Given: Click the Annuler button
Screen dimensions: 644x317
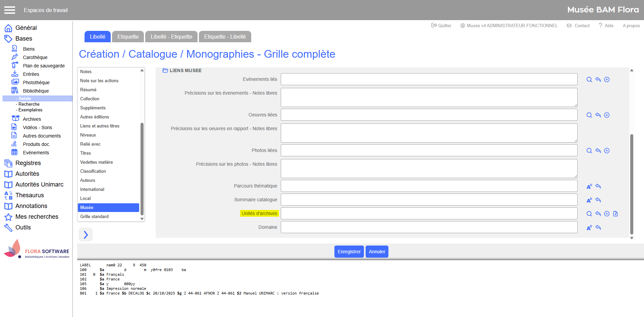Looking at the screenshot, I should pyautogui.click(x=377, y=252).
